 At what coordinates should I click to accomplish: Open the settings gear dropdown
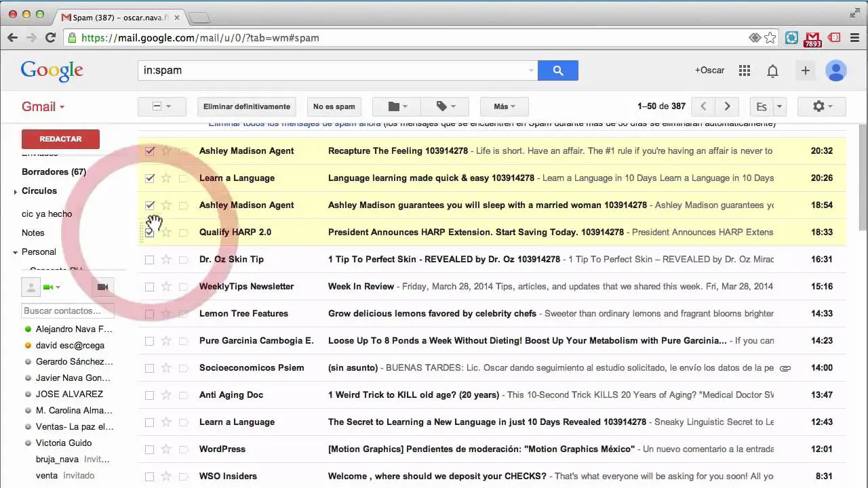[821, 106]
